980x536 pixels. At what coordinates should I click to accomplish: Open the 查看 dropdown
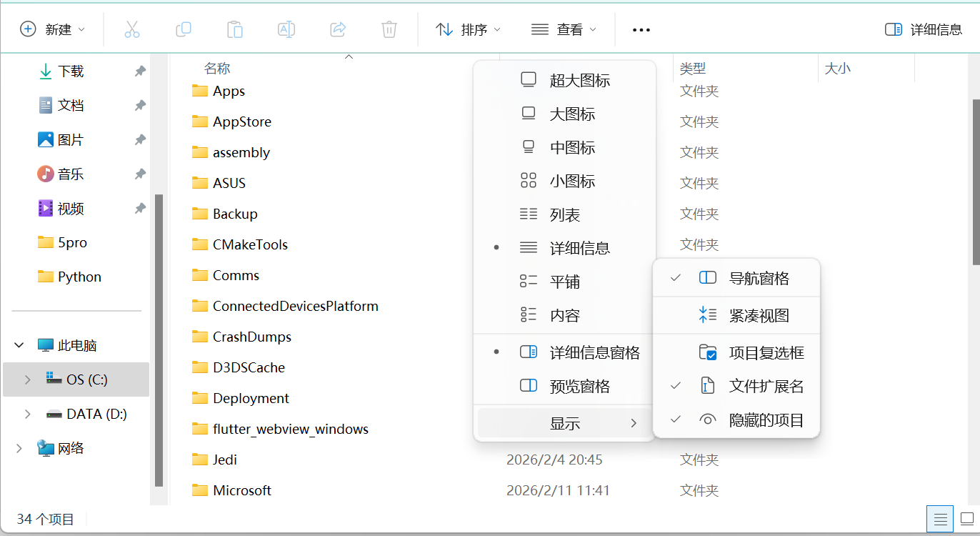click(564, 29)
